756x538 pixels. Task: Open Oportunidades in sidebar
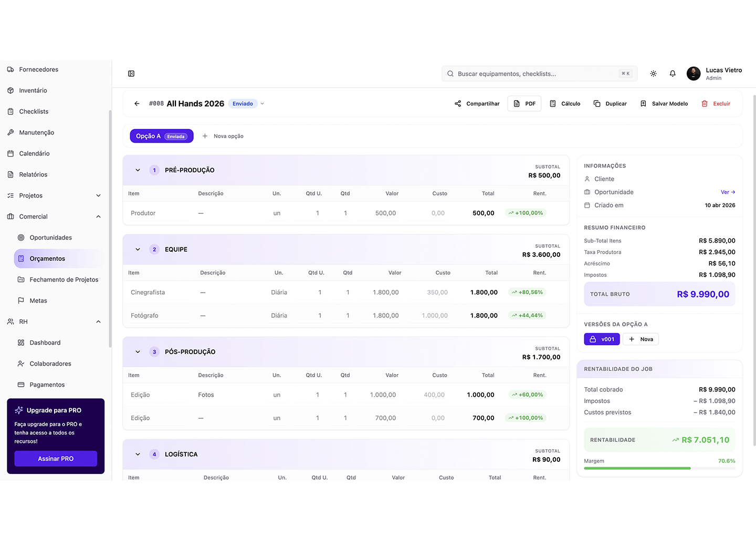(x=50, y=237)
